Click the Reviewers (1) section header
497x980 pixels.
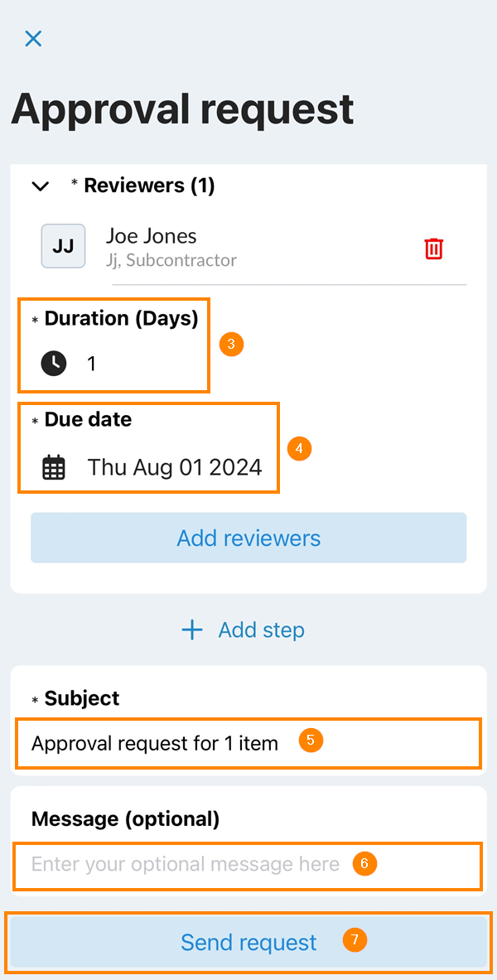[x=149, y=186]
